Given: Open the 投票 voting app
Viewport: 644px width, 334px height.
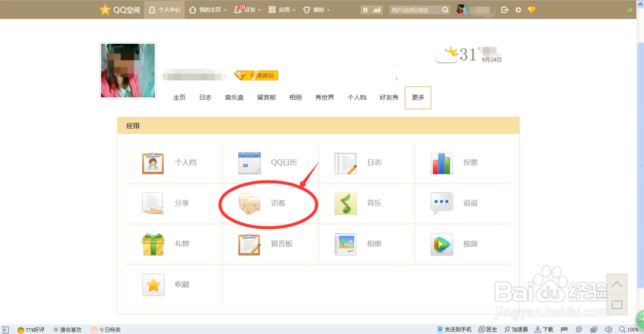Looking at the screenshot, I should 442,163.
